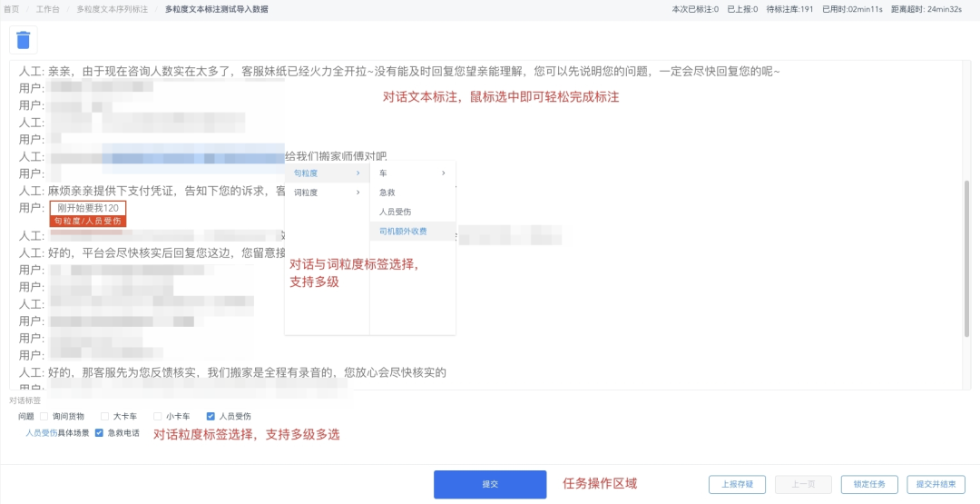Open the 车 submenu entry

click(413, 173)
